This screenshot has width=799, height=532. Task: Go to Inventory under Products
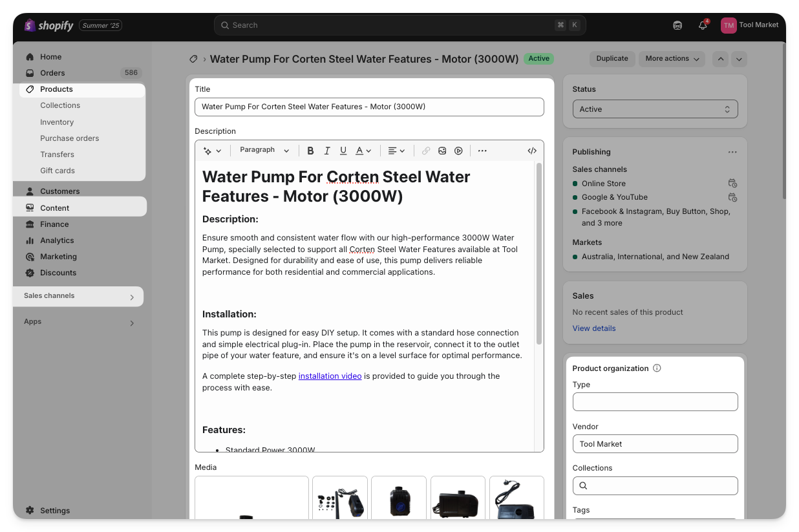point(57,122)
